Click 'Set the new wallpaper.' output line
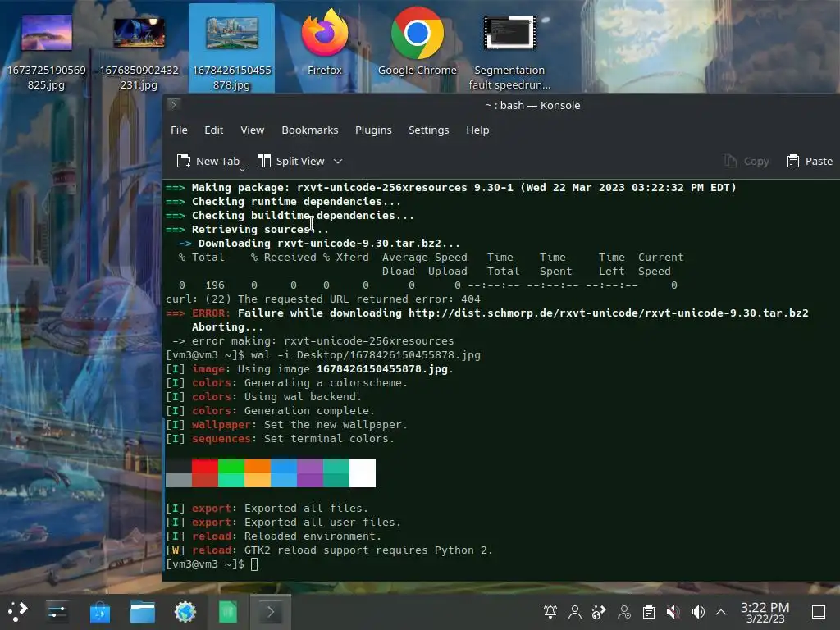This screenshot has height=630, width=840. coord(336,424)
